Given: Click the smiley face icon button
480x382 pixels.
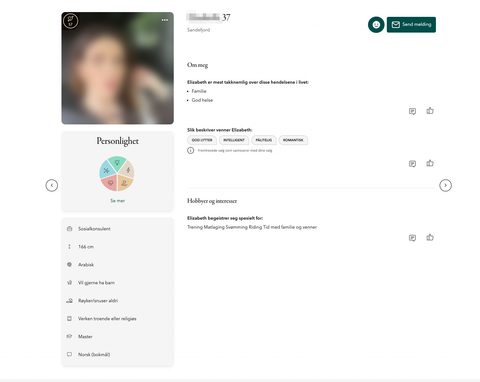Looking at the screenshot, I should point(376,25).
